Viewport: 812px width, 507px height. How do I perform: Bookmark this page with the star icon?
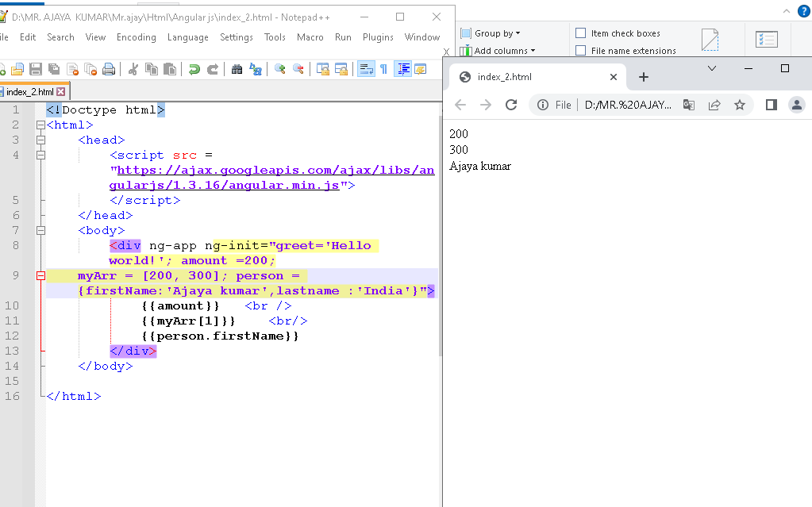740,105
